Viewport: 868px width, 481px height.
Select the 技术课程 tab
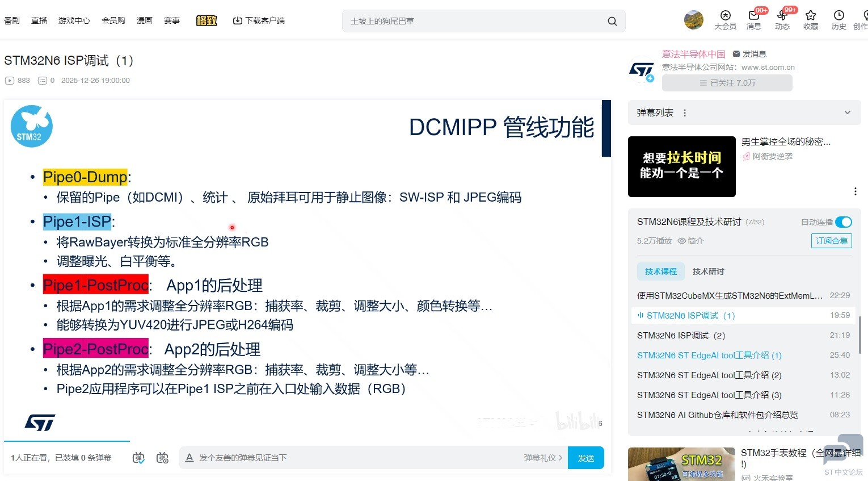[x=660, y=271]
